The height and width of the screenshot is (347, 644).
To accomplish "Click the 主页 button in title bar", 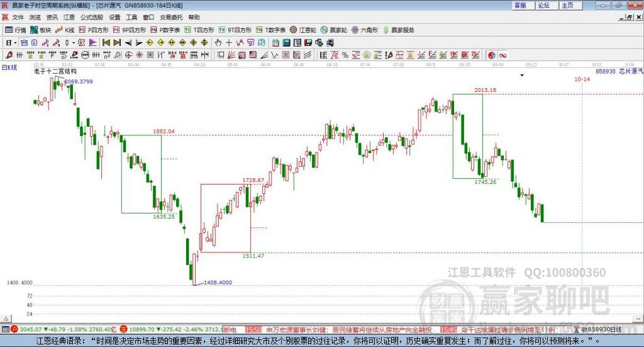I will pos(570,5).
